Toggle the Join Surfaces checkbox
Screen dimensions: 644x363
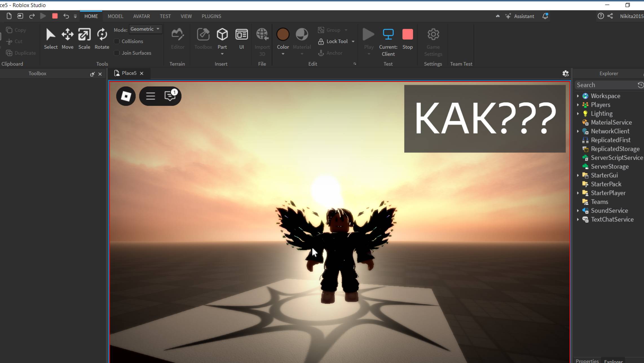117,53
